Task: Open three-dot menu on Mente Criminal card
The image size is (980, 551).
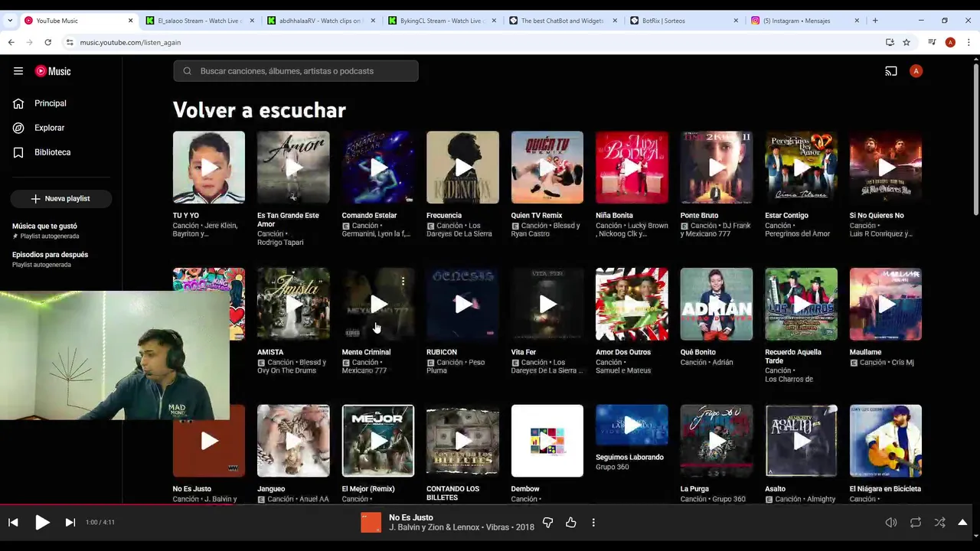Action: 403,282
